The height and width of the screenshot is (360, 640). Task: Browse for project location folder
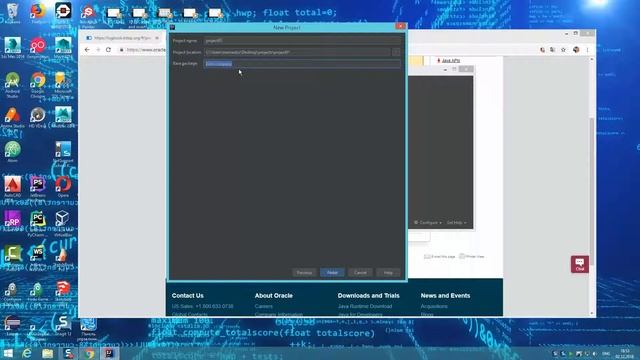pos(396,52)
